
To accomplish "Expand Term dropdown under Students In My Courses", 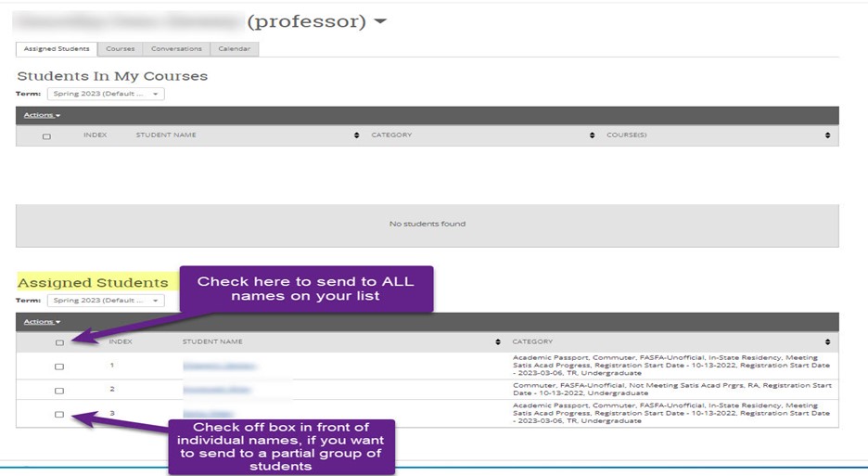I will (x=105, y=94).
